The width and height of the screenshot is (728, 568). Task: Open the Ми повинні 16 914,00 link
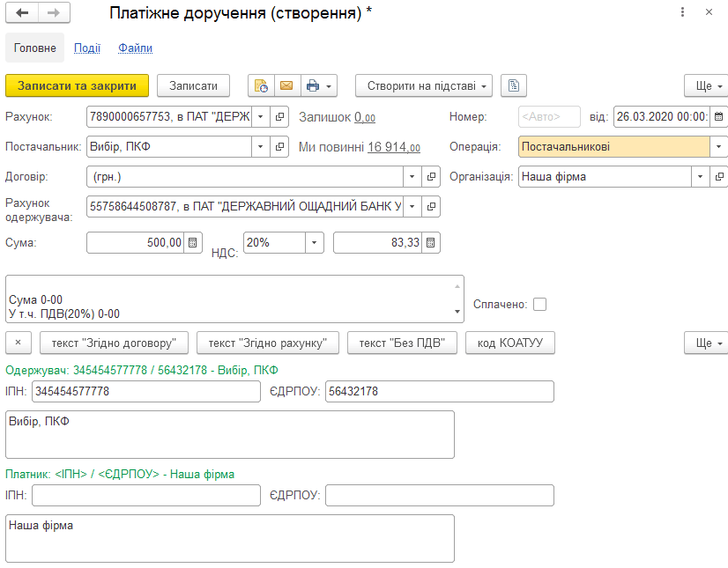click(x=394, y=147)
